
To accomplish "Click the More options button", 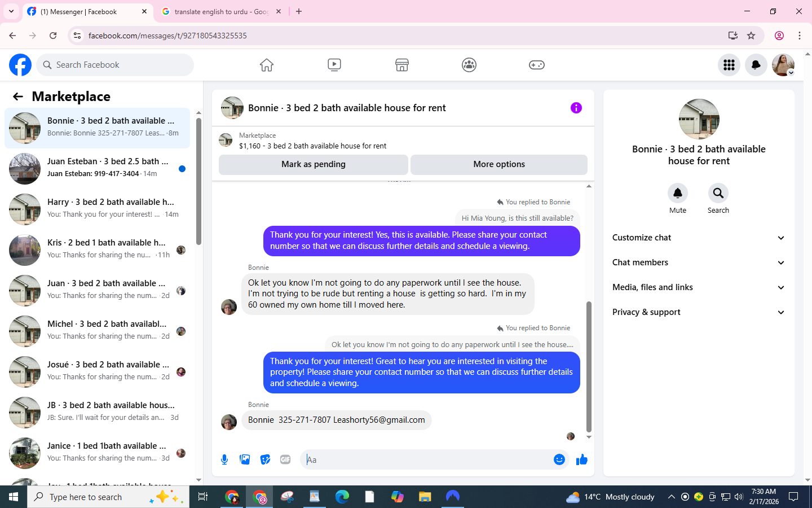I will coord(499,164).
